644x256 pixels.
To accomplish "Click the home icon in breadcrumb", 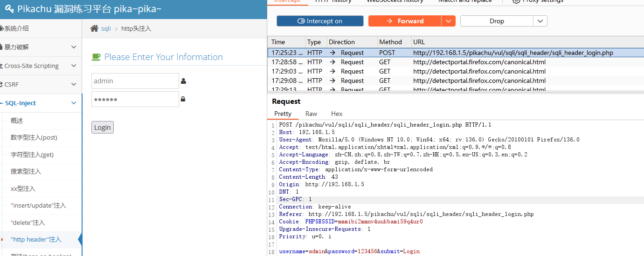I will tap(94, 28).
